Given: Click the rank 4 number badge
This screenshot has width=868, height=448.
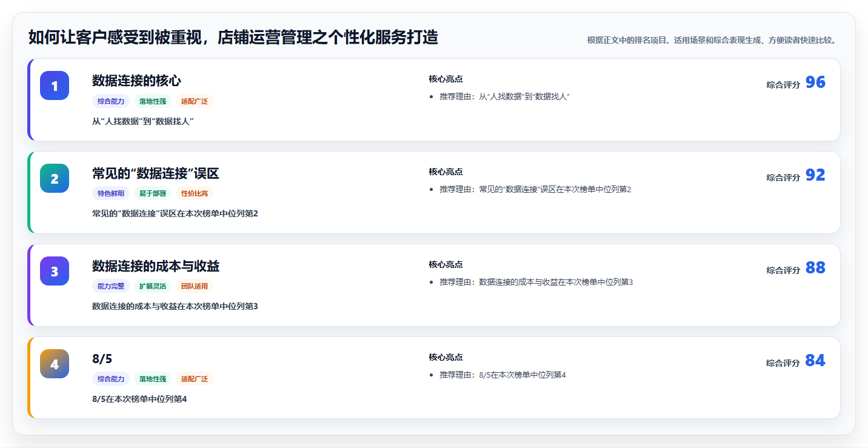Looking at the screenshot, I should tap(55, 364).
